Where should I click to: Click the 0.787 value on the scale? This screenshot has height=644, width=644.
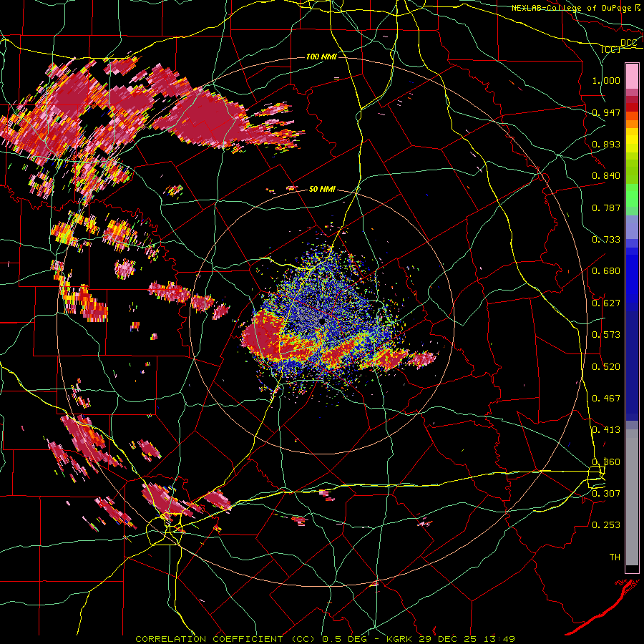[x=606, y=208]
